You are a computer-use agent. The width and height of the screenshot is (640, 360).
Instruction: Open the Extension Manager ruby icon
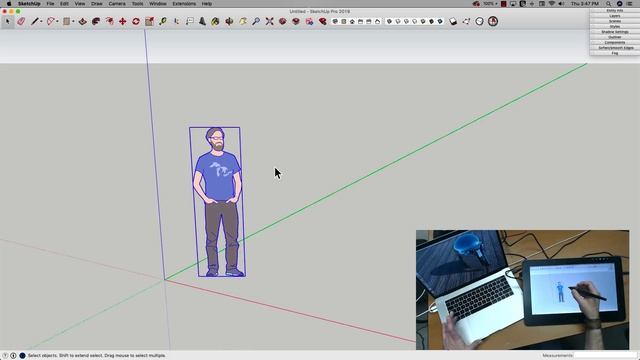coord(322,21)
